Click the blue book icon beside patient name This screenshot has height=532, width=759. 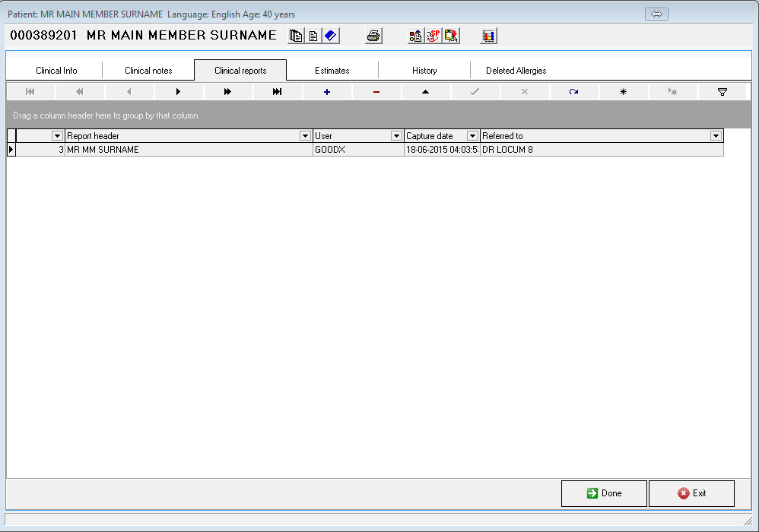(x=331, y=36)
